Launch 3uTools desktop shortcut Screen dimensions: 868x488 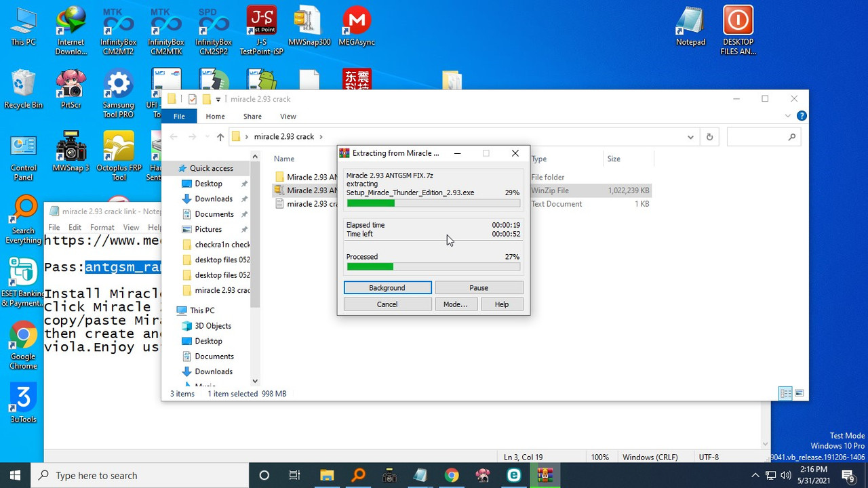click(23, 404)
